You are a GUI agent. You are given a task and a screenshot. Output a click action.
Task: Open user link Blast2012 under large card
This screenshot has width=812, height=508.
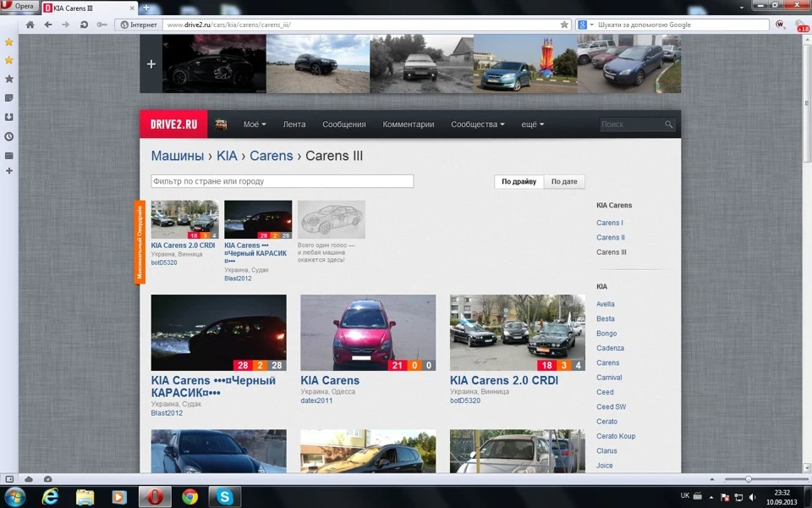click(x=167, y=413)
